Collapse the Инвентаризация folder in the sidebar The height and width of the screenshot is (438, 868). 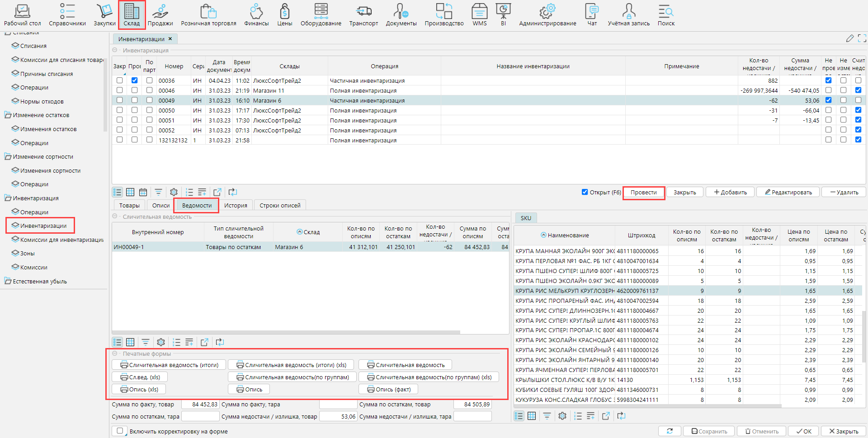point(8,198)
